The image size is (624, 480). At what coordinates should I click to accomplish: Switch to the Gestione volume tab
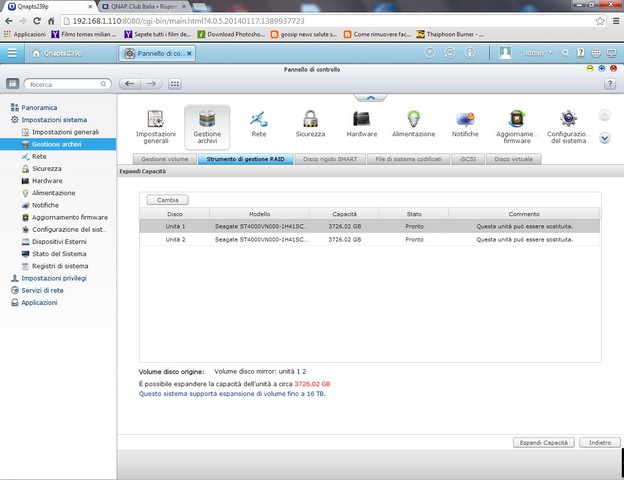click(x=164, y=159)
